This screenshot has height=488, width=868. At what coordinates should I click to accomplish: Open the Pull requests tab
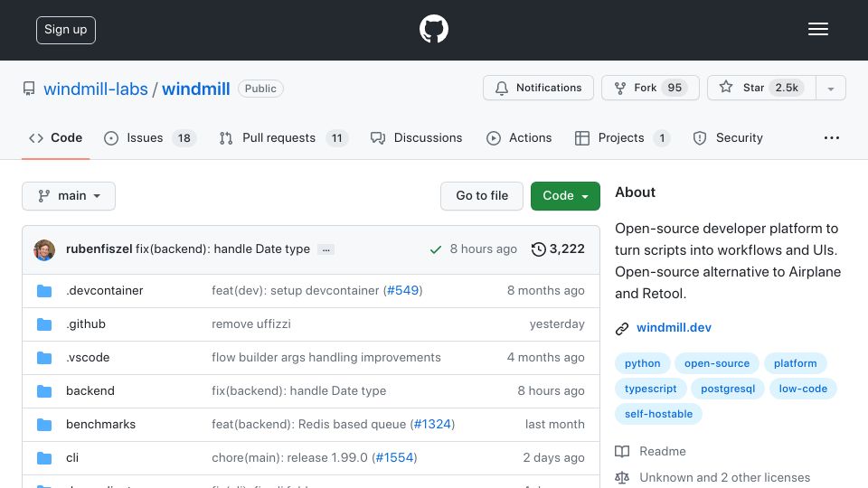click(x=283, y=137)
